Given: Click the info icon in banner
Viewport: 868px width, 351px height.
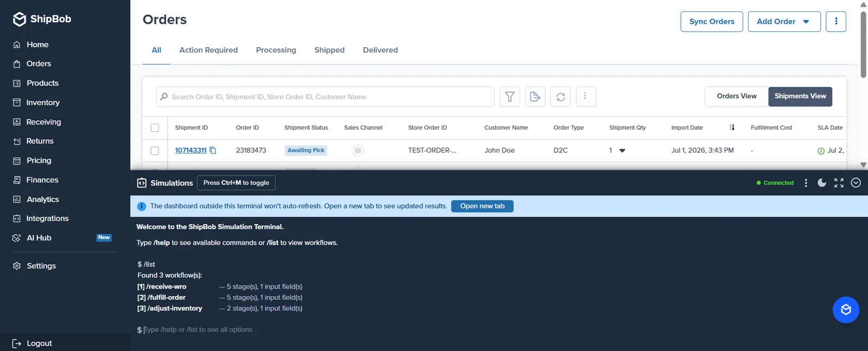Looking at the screenshot, I should (142, 206).
